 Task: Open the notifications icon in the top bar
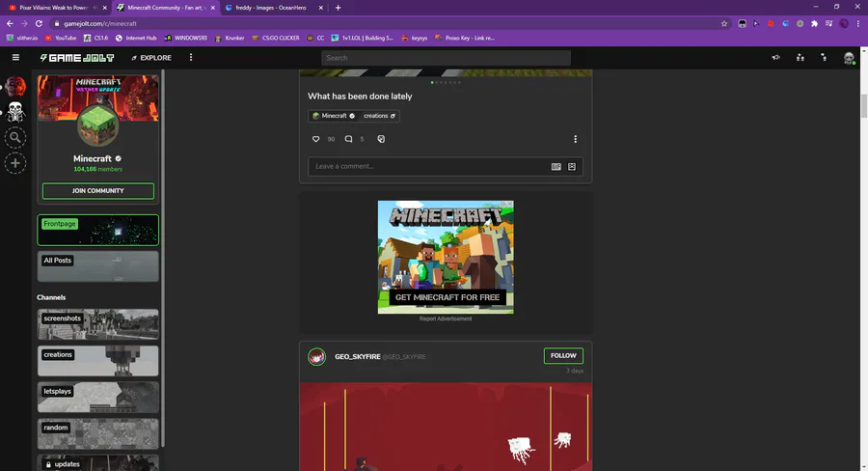pos(824,58)
